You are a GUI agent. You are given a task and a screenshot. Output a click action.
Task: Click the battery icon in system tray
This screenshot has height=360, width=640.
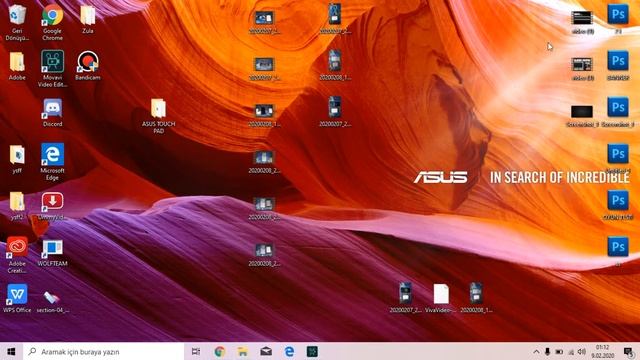(559, 351)
